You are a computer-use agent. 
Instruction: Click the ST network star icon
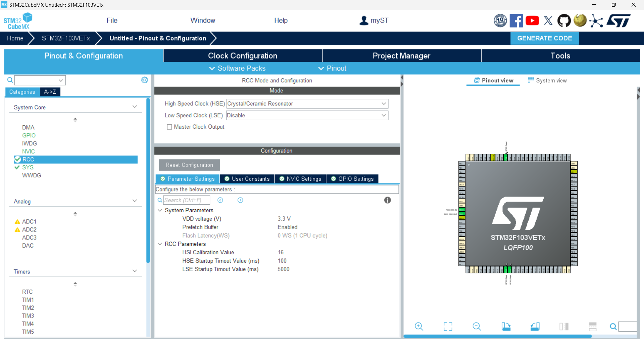tap(596, 21)
